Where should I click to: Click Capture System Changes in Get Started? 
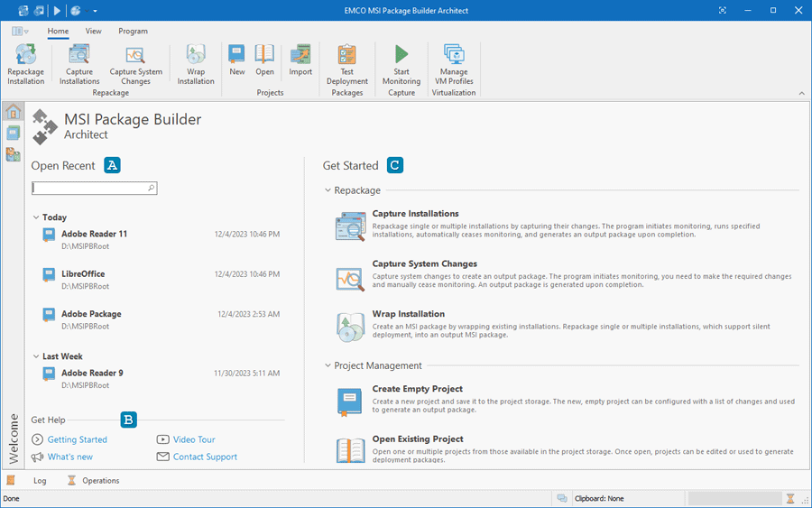click(x=425, y=263)
